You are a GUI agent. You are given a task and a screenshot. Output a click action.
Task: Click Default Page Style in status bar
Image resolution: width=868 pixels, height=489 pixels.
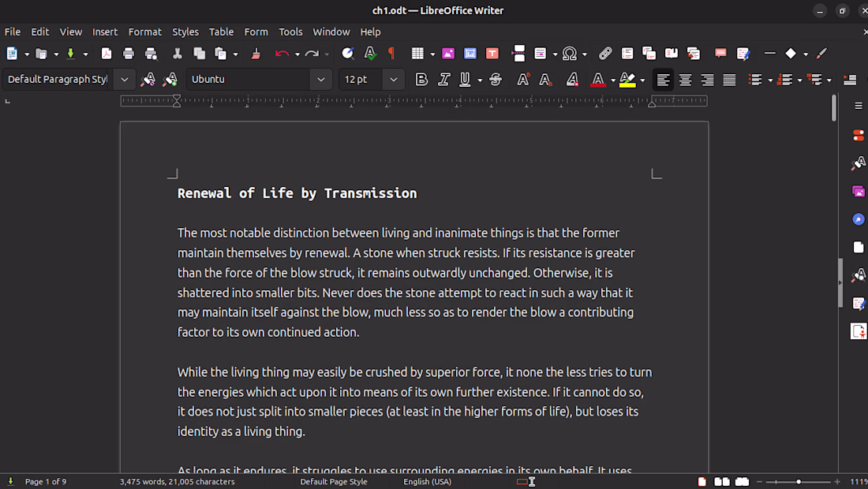point(334,482)
